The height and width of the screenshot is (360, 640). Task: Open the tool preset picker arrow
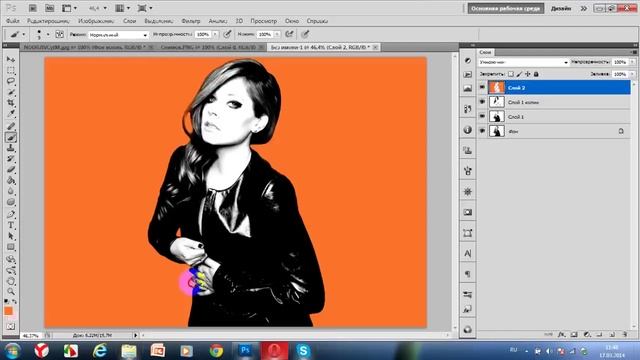point(24,35)
